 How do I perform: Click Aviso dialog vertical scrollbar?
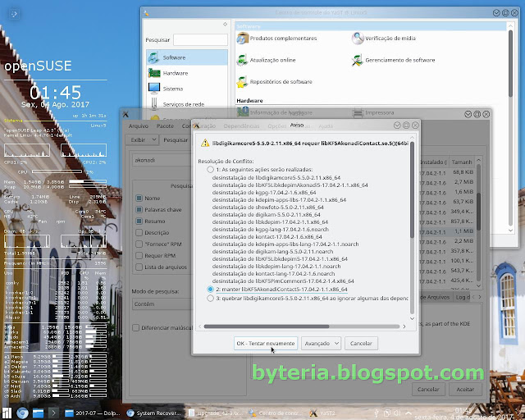(412, 189)
